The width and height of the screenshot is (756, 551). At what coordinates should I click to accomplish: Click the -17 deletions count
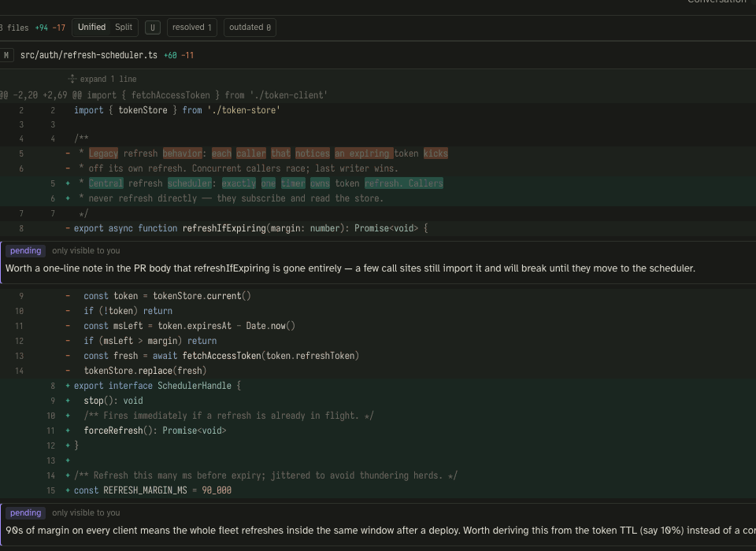pos(58,28)
